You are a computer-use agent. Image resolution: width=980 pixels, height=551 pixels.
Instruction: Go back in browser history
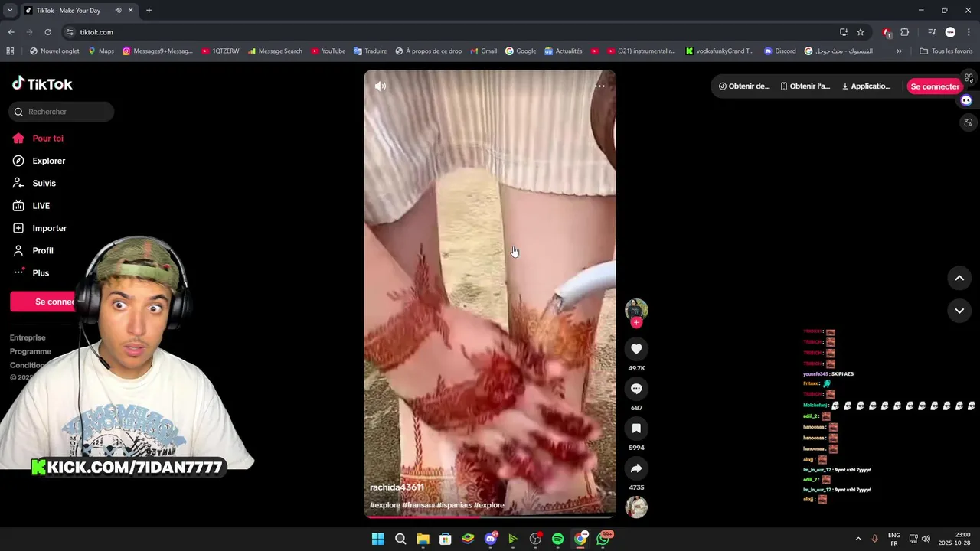point(11,32)
